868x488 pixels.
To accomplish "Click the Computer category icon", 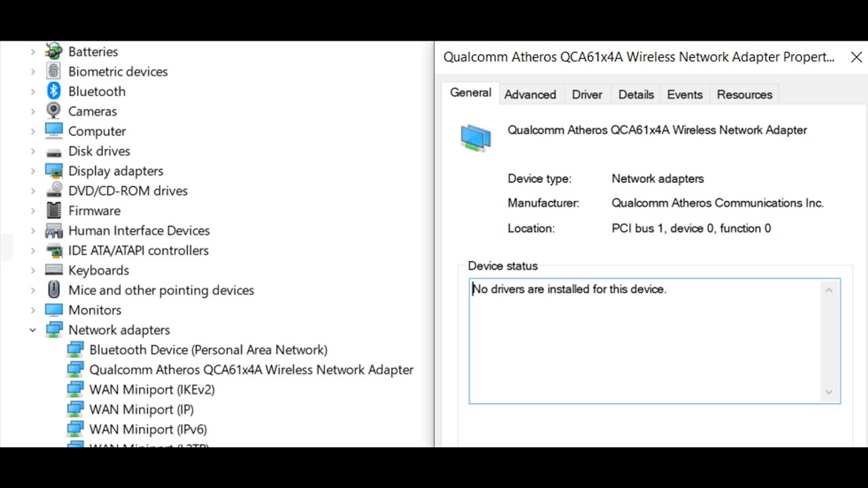I will pyautogui.click(x=54, y=130).
